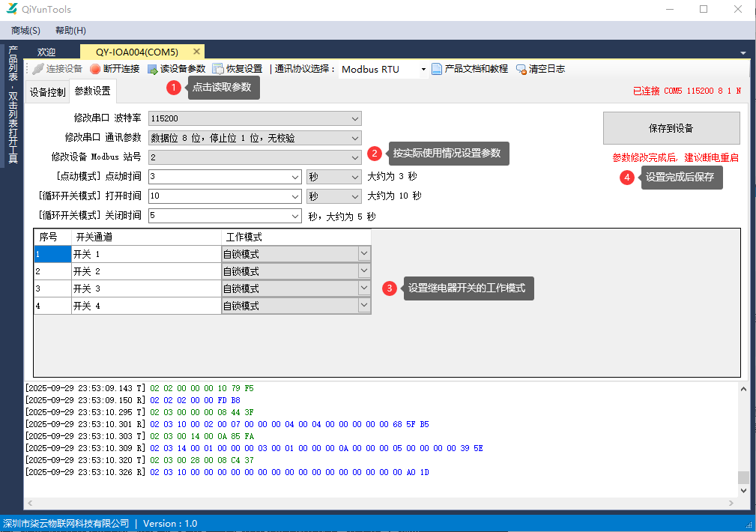This screenshot has width=756, height=532.
Task: Open 开关 1 工作模式 dropdown
Action: click(x=364, y=254)
